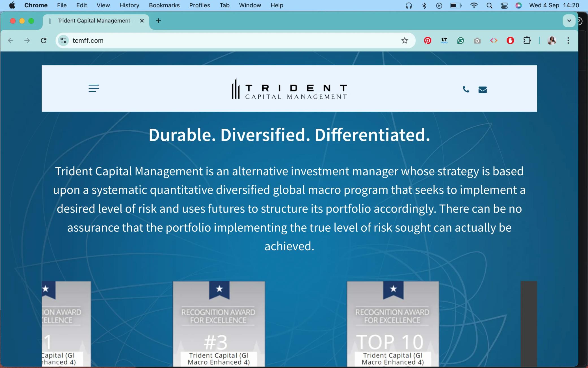Open the Chrome three-dot menu
This screenshot has width=588, height=368.
[x=568, y=40]
